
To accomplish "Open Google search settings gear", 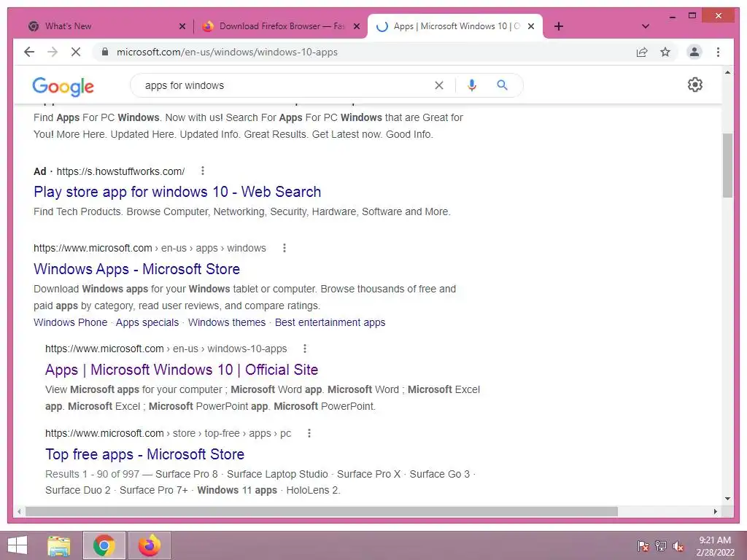I will point(694,85).
